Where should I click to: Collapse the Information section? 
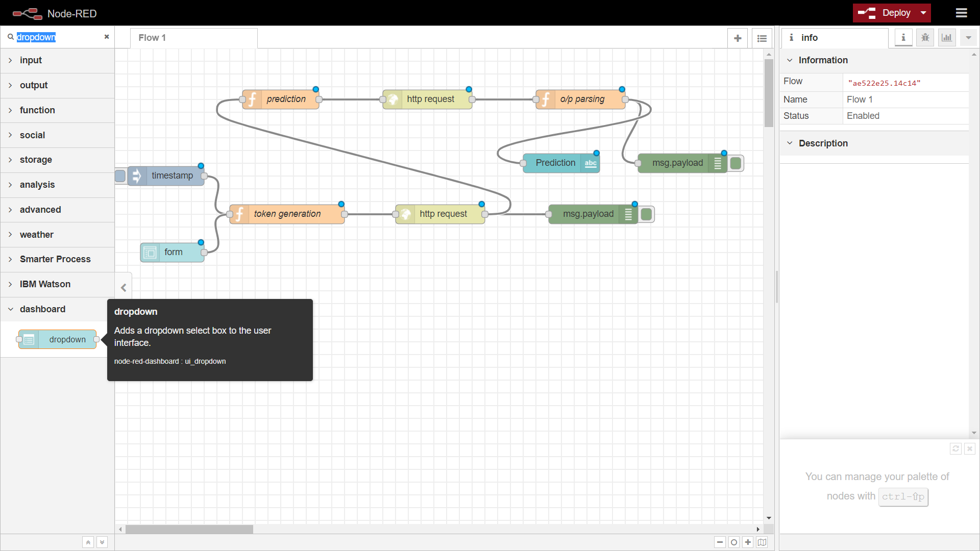point(874,60)
